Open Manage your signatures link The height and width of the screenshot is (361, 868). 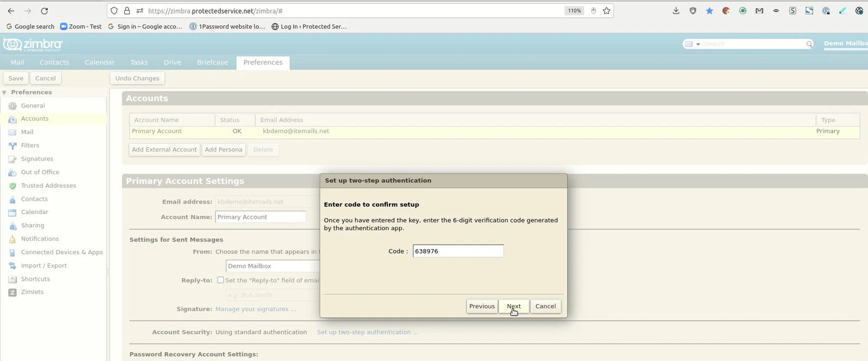[256, 309]
